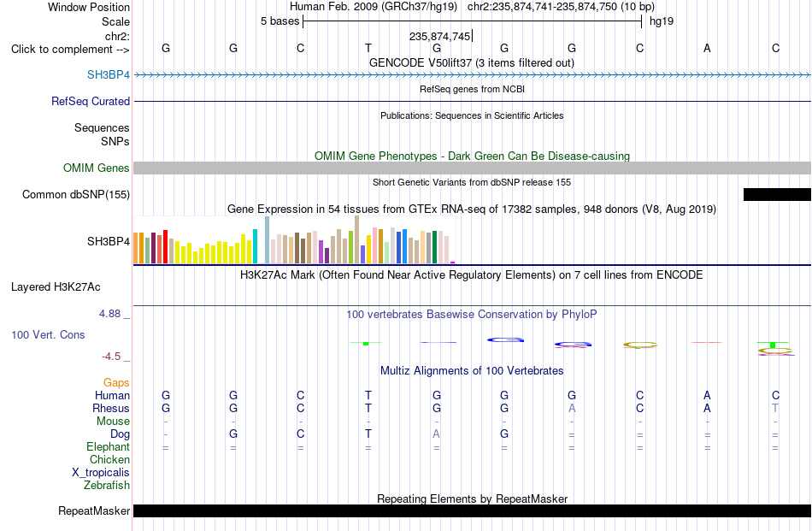Click the Rhesus species label
Viewport: 812px width, 531px height.
111,408
